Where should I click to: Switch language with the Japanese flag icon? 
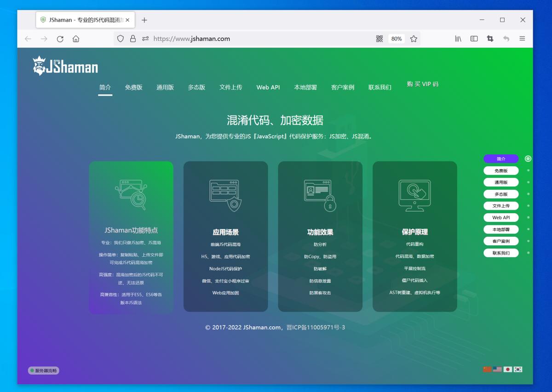point(508,369)
